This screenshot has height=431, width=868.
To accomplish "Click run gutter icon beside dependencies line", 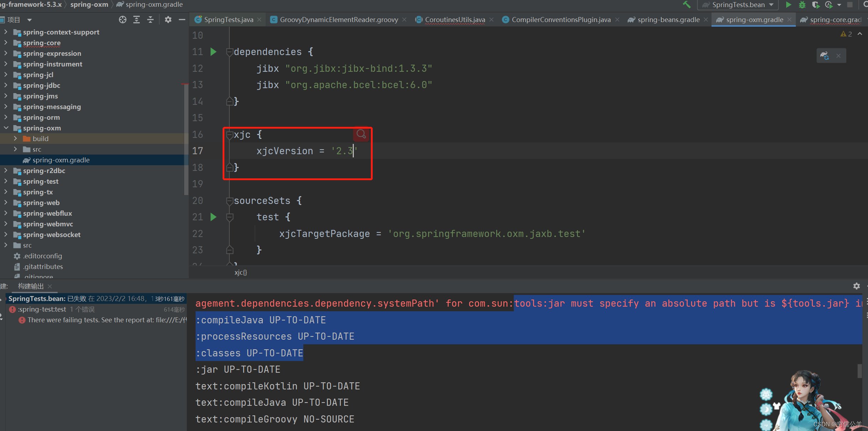I will click(x=213, y=52).
